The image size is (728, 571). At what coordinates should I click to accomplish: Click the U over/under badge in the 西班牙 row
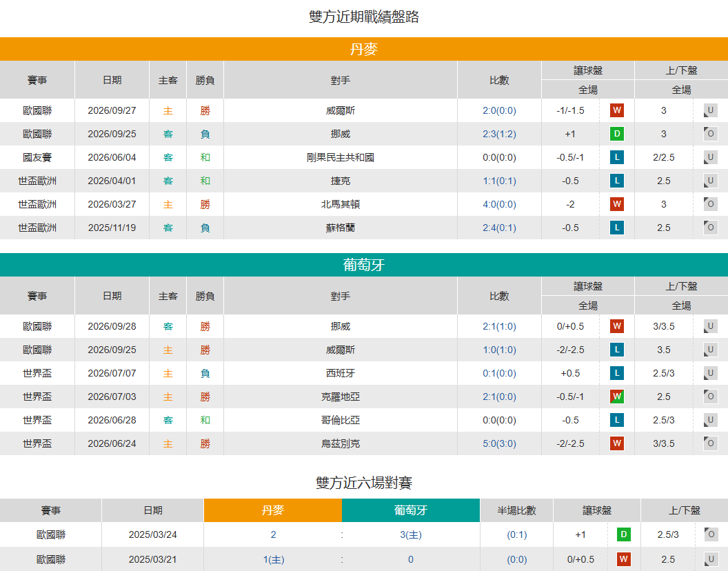(x=710, y=373)
